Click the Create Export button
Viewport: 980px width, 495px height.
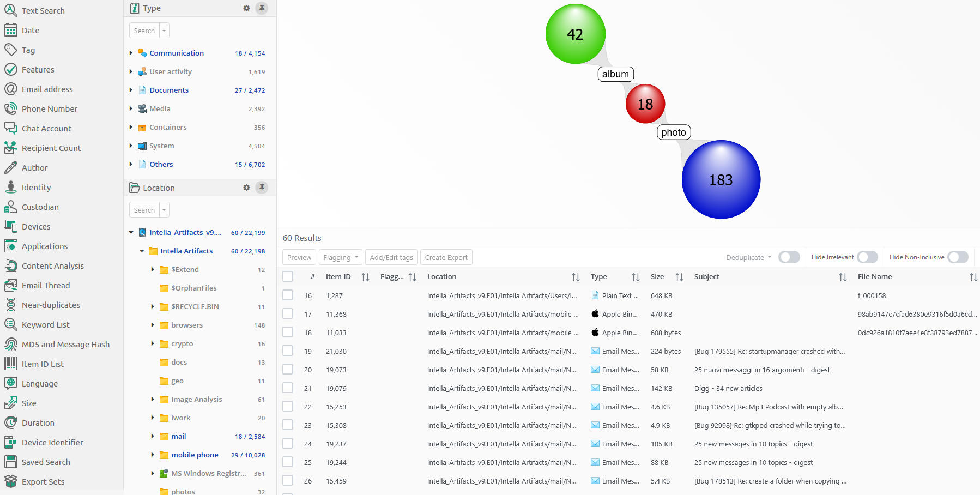coord(446,257)
